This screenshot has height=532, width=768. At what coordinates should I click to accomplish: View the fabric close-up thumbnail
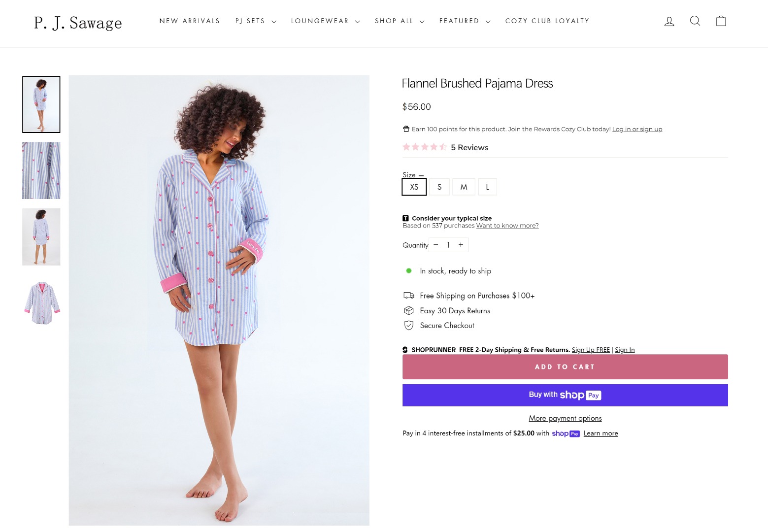(41, 170)
